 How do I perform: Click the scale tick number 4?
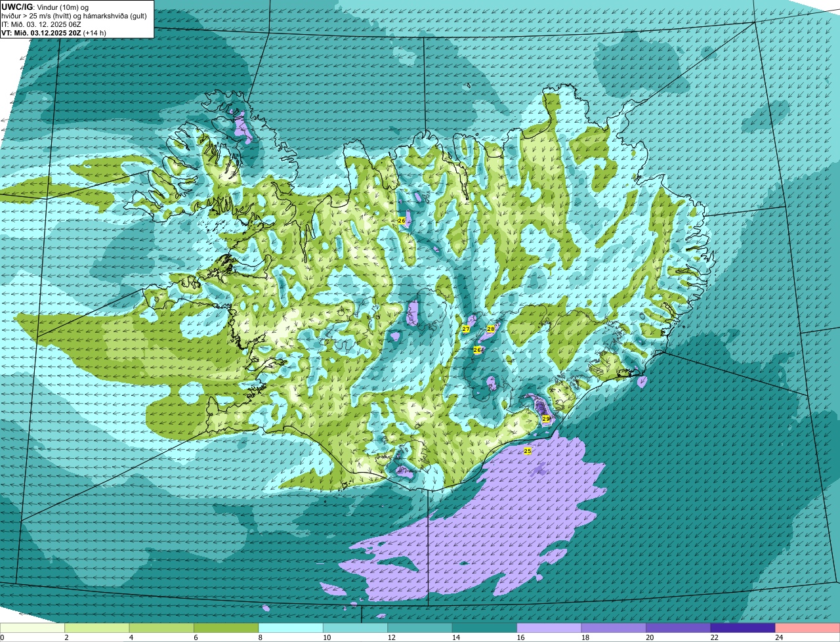(x=131, y=637)
